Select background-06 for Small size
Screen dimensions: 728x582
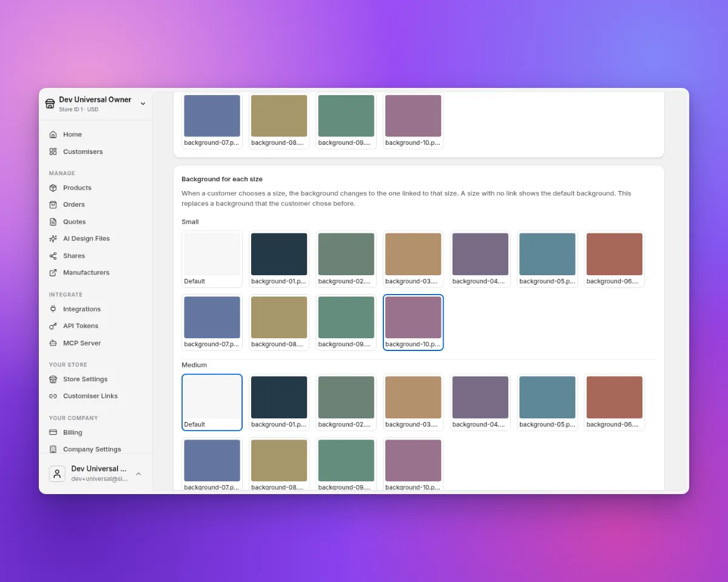click(614, 259)
